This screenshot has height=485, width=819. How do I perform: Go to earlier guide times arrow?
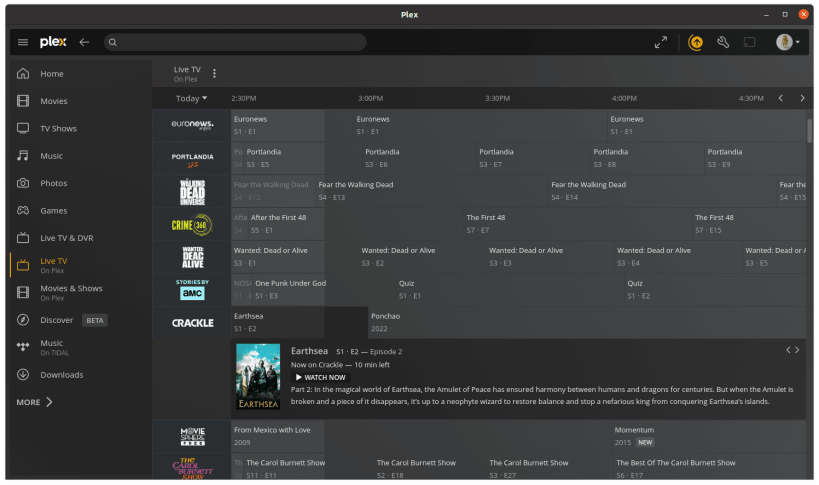pos(781,98)
